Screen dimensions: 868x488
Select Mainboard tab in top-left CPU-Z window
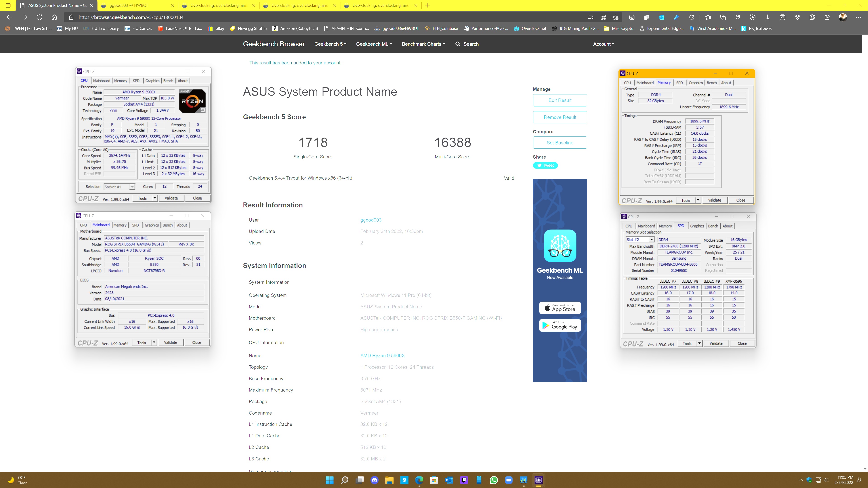[101, 81]
